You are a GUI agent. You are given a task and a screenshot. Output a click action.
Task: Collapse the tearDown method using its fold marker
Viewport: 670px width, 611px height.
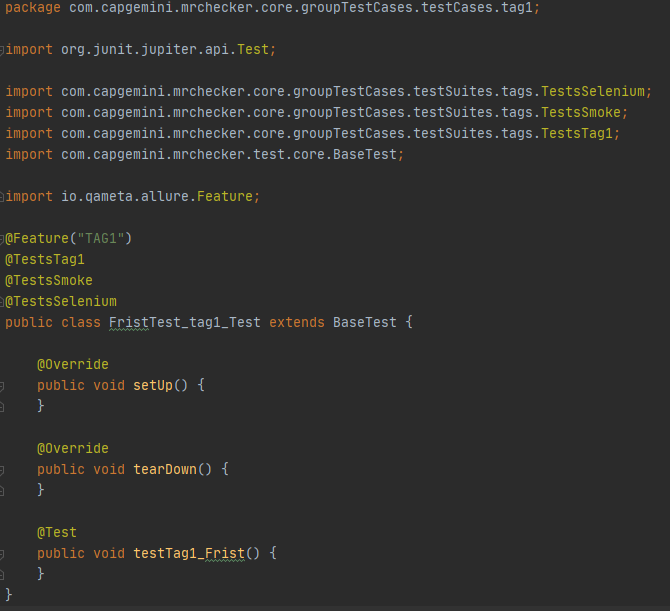(3, 469)
